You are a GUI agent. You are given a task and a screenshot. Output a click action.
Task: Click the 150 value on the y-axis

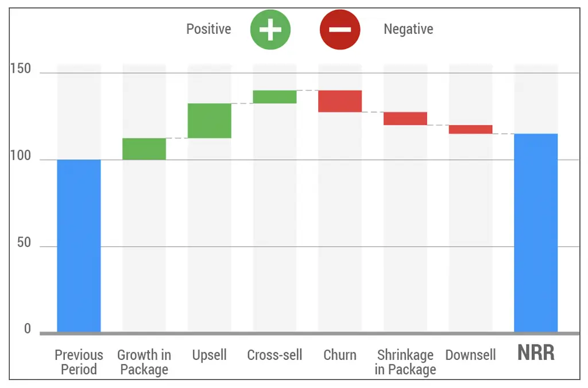pyautogui.click(x=21, y=69)
